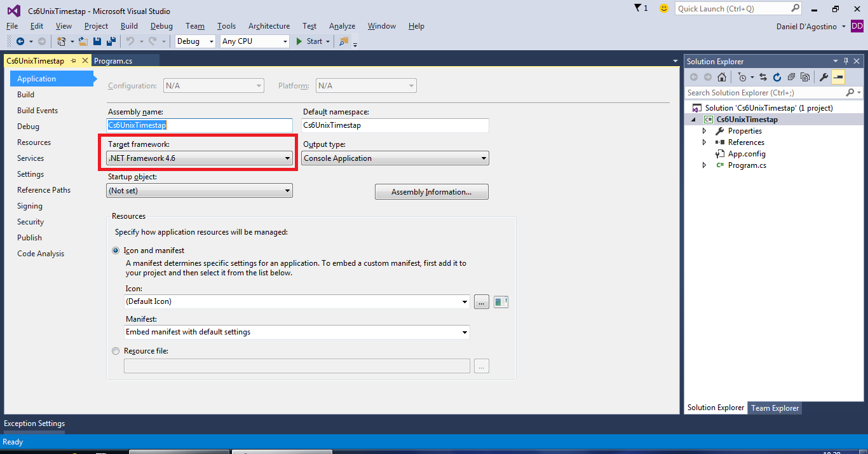This screenshot has width=868, height=454.
Task: Click the feedback smiley face icon
Action: coord(664,8)
